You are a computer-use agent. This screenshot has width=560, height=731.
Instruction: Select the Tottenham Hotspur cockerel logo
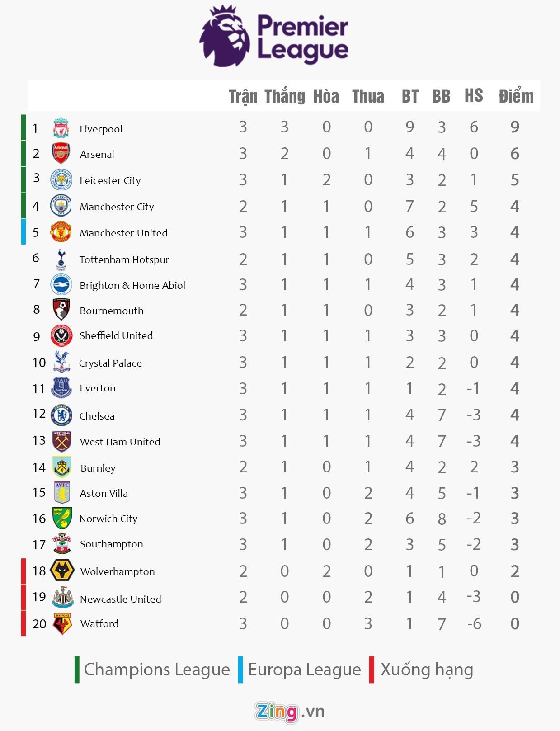click(x=61, y=259)
